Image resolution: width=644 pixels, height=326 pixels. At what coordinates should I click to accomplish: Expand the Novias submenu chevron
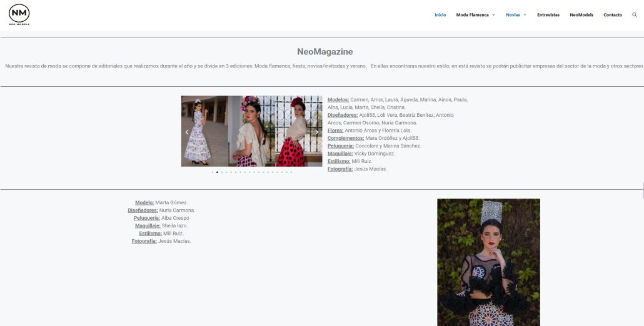tap(525, 15)
